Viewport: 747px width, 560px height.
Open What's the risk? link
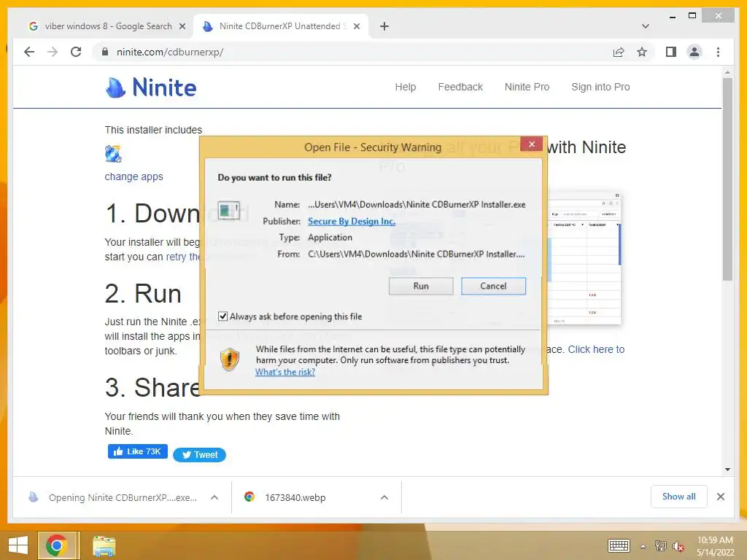(285, 372)
